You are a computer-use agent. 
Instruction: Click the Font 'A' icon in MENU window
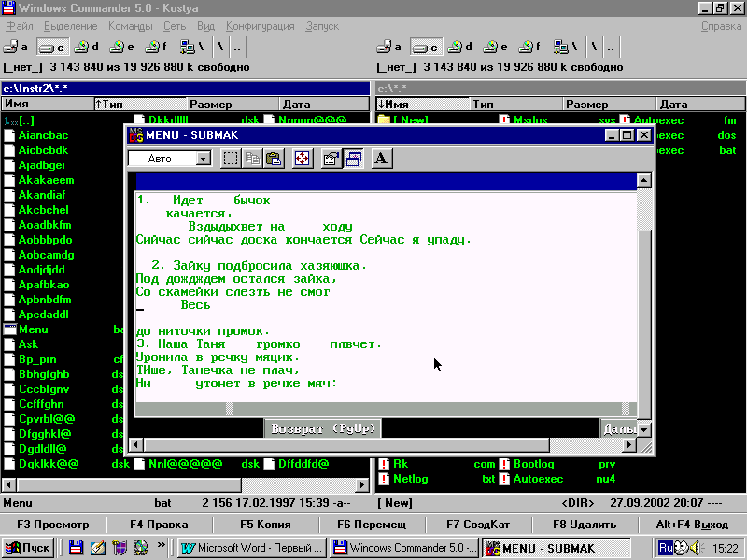(x=381, y=159)
